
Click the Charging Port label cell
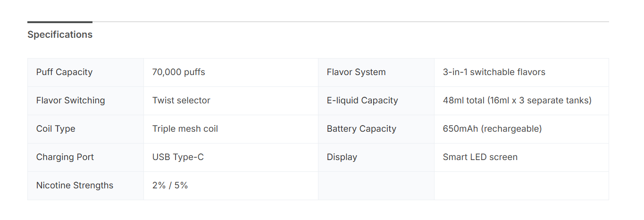pyautogui.click(x=65, y=157)
